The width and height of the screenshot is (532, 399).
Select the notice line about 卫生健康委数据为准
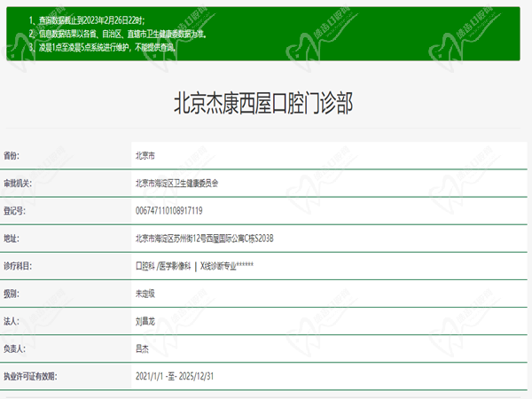pos(117,34)
